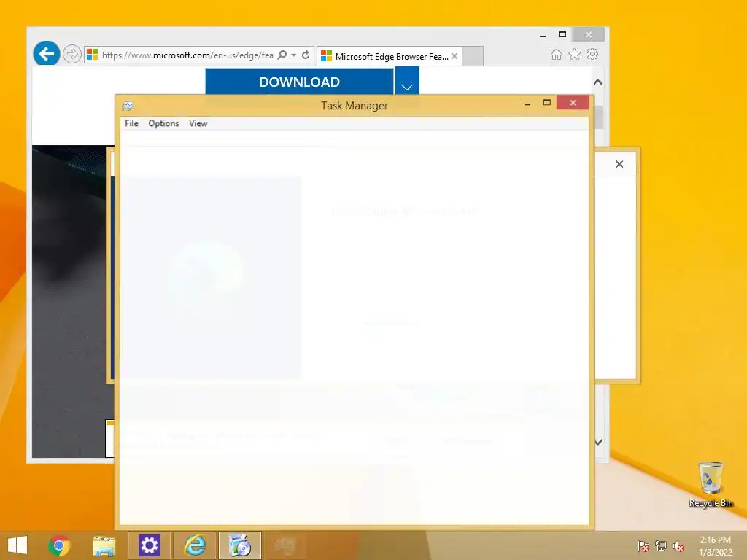Open Action Center flag in tray
This screenshot has width=747, height=560.
(x=643, y=546)
